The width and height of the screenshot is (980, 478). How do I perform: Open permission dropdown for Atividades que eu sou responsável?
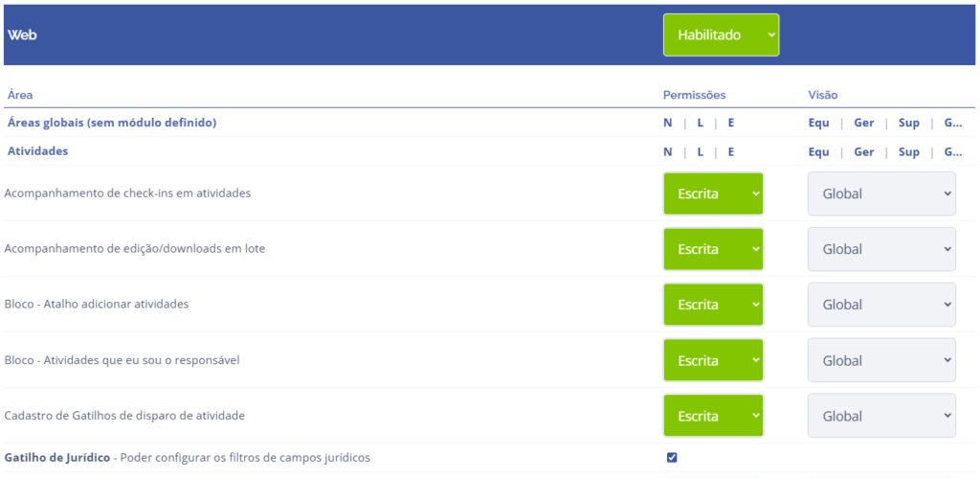pyautogui.click(x=713, y=360)
